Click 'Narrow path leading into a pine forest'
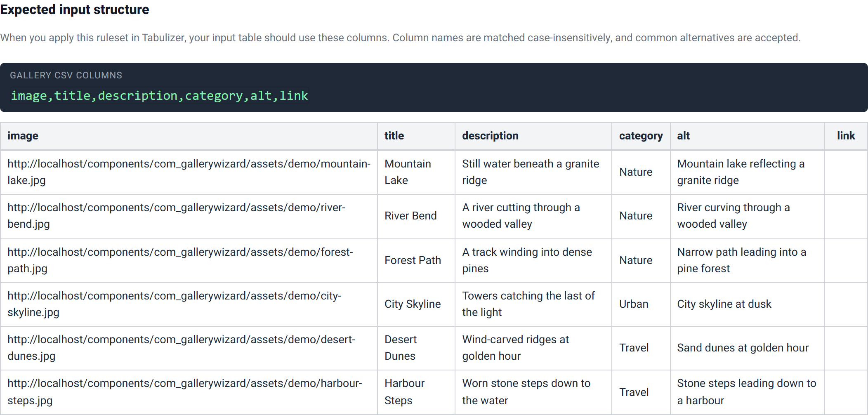 pyautogui.click(x=741, y=260)
